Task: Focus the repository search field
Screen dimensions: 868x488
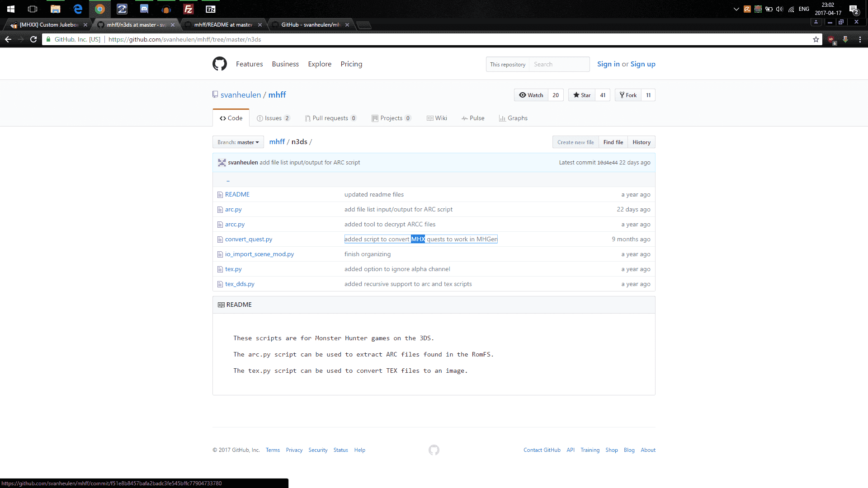Action: 559,64
